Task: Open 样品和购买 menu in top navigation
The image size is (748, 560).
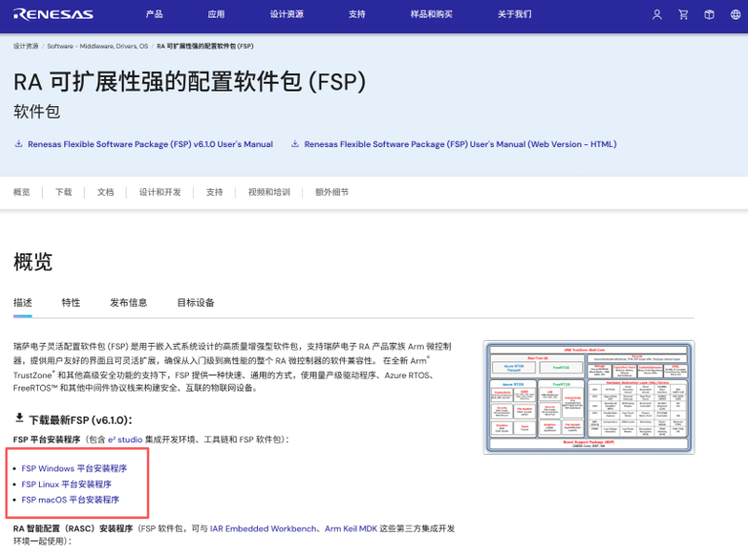Action: pos(431,15)
